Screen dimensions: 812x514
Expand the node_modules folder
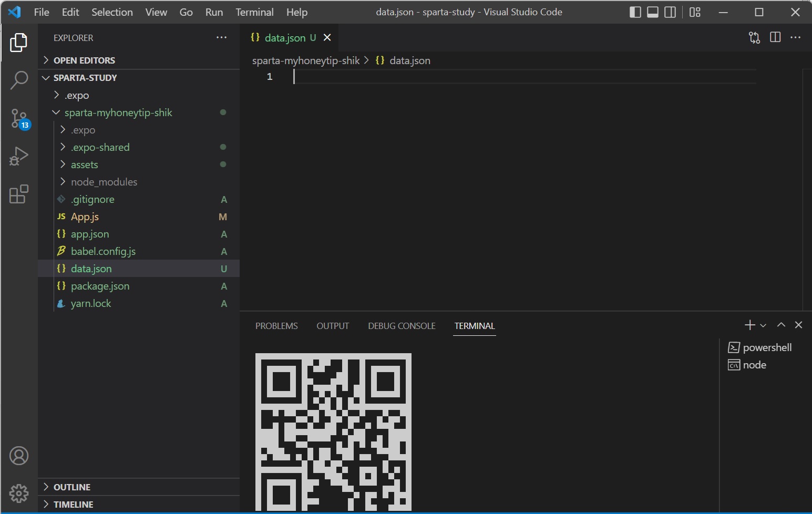(x=139, y=182)
